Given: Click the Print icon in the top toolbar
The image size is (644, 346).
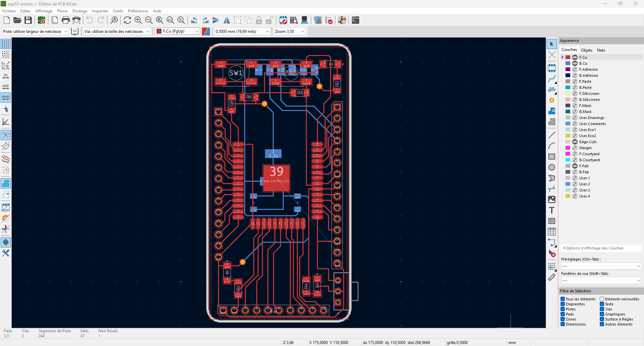Looking at the screenshot, I should 66,20.
